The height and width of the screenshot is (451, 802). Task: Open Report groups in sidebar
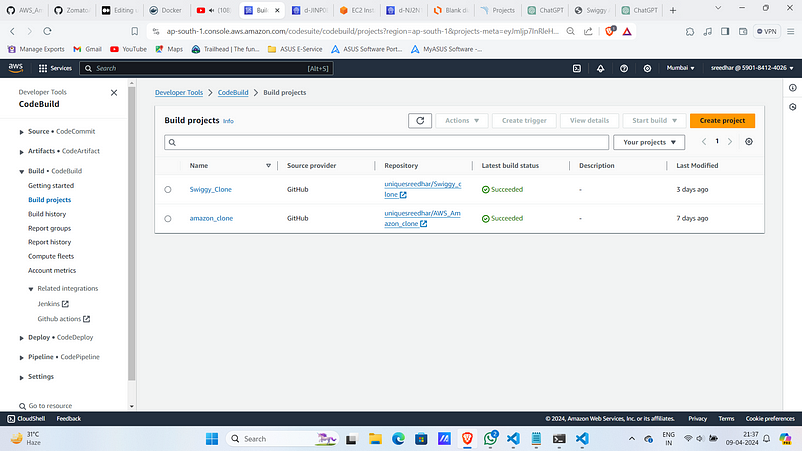tap(50, 229)
